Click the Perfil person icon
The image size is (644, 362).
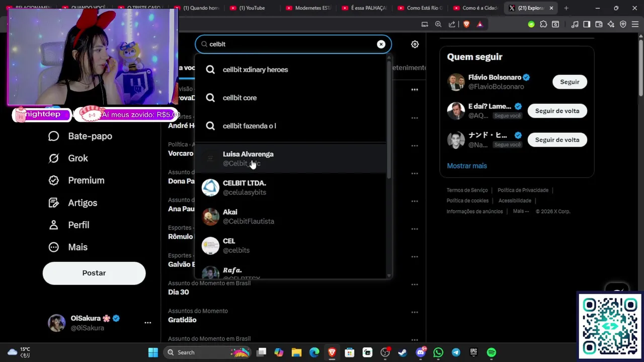(x=53, y=225)
